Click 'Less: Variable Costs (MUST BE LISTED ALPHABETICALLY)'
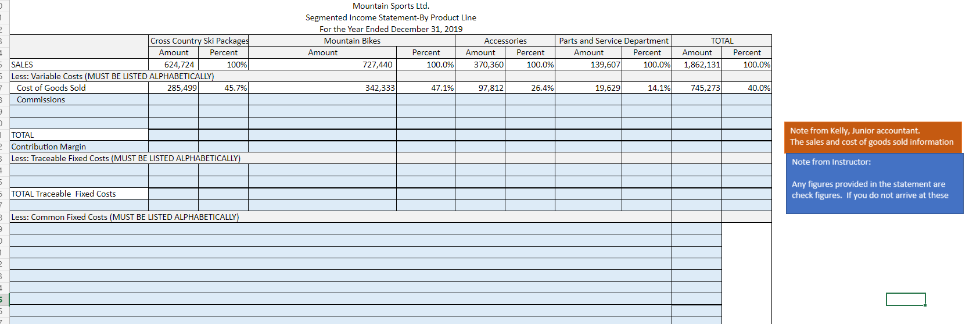This screenshot has width=980, height=324. pos(113,76)
